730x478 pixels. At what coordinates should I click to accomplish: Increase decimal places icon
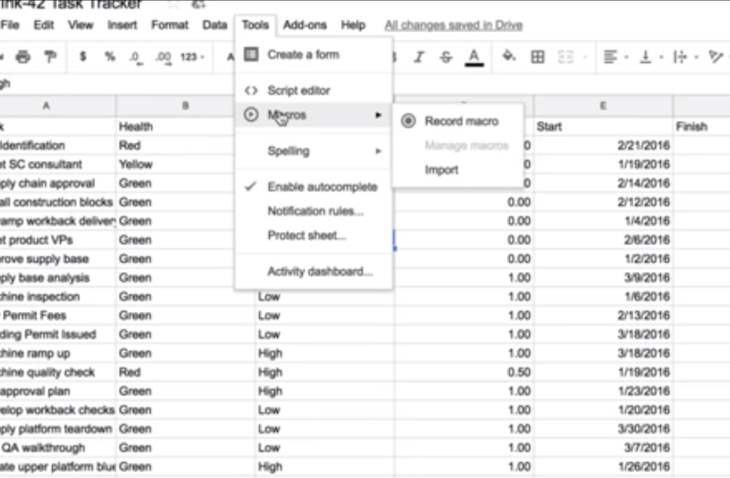point(163,58)
